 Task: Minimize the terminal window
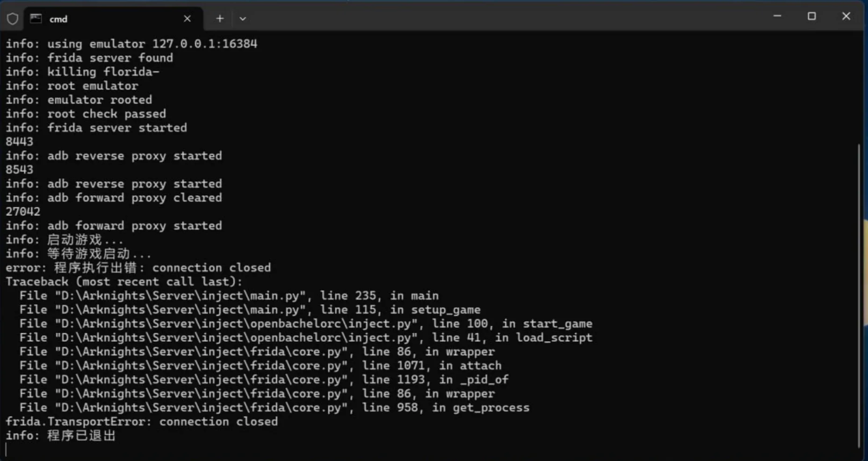(777, 16)
